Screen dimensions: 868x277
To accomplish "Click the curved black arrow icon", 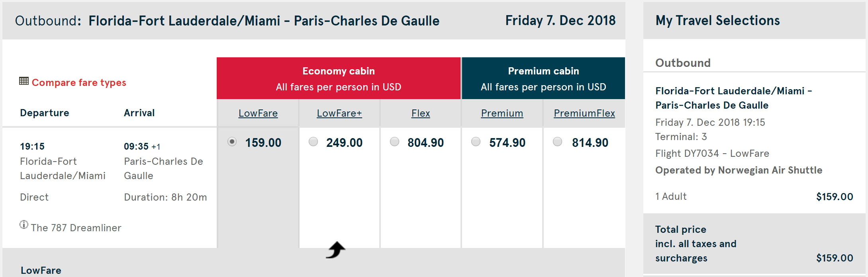I will 336,250.
